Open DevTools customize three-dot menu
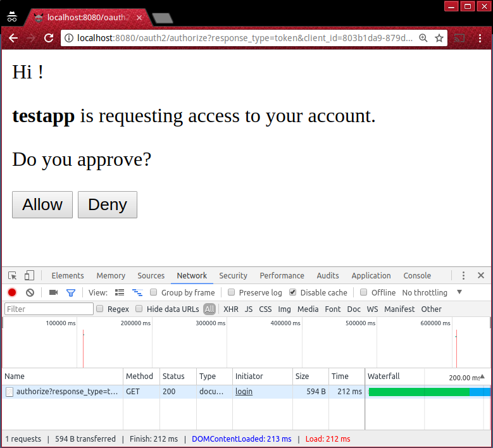 463,276
